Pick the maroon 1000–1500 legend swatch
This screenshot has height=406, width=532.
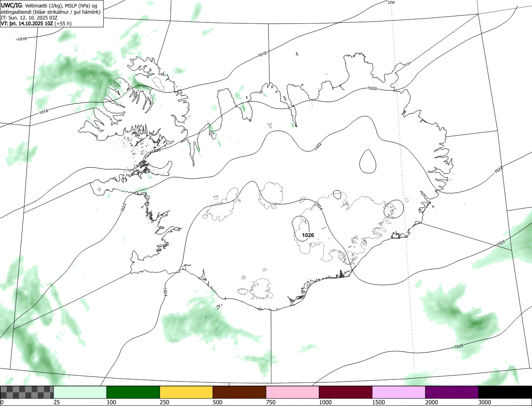click(346, 392)
